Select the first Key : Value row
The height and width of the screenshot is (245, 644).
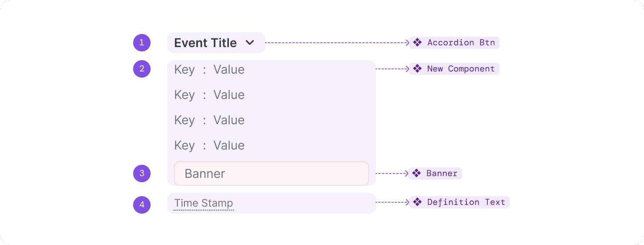pyautogui.click(x=209, y=70)
